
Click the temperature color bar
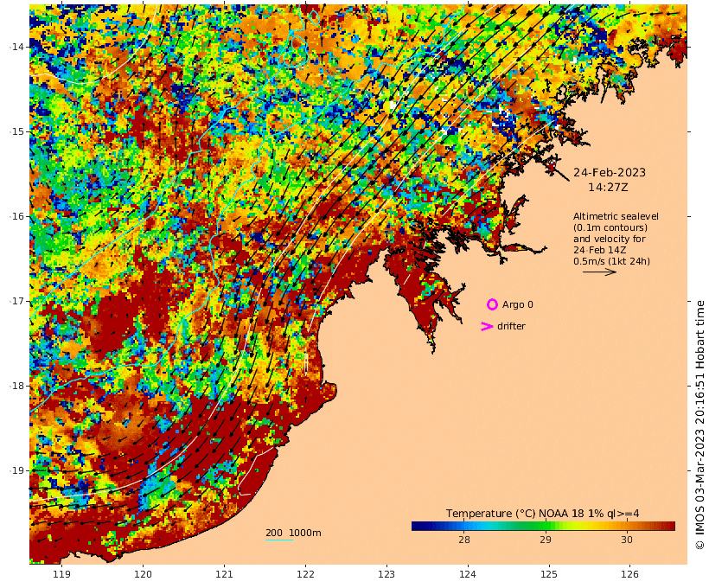(543, 526)
